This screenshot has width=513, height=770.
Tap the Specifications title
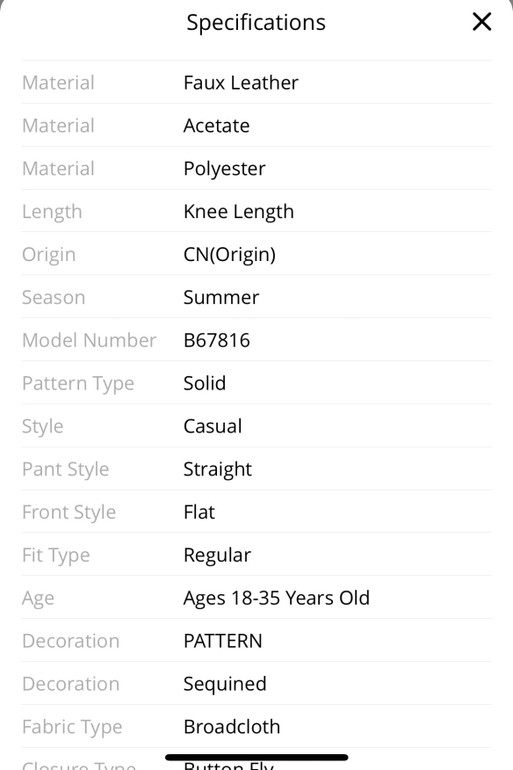256,23
